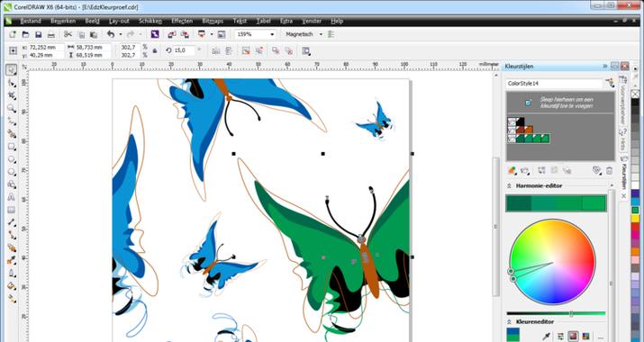Open the zoom level 159% dropdown
The height and width of the screenshot is (342, 644).
coord(272,34)
